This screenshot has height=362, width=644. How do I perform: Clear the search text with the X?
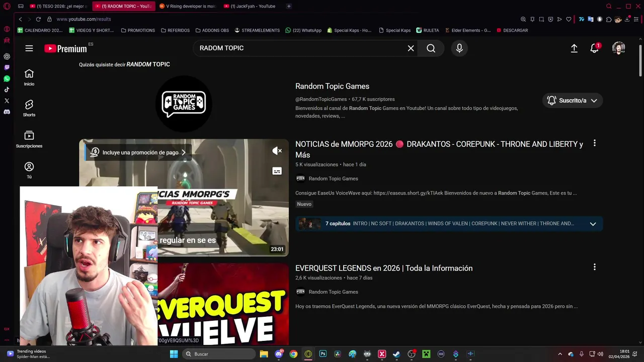411,48
